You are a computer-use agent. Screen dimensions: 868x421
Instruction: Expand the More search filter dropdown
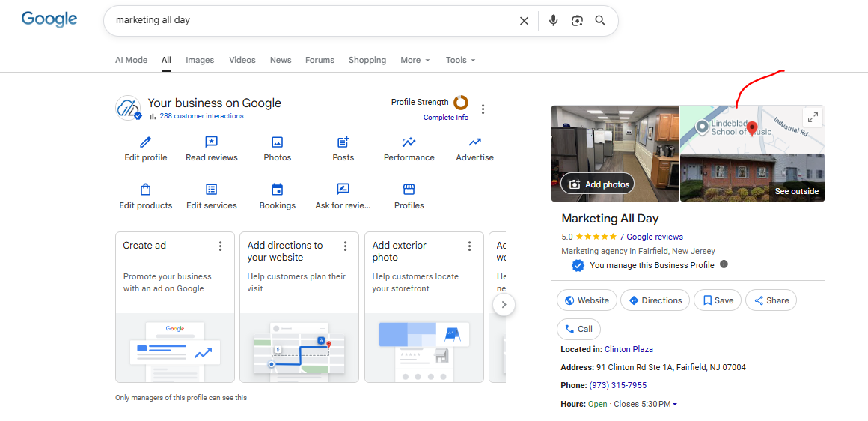(415, 60)
